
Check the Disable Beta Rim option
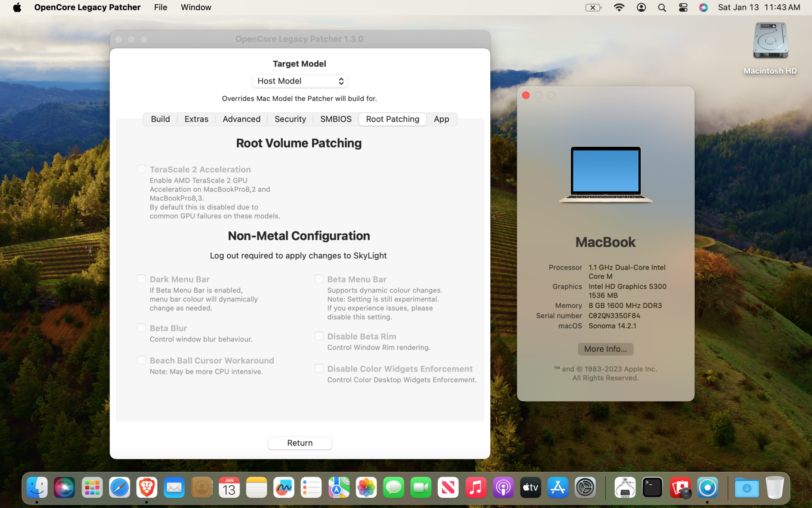[319, 336]
